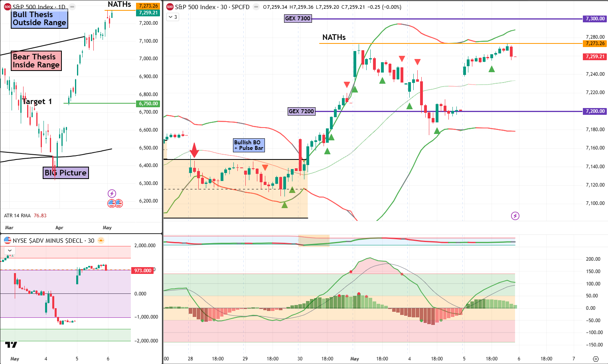
Task: Select the purple GEX 7300 horizontal line
Action: click(447, 19)
